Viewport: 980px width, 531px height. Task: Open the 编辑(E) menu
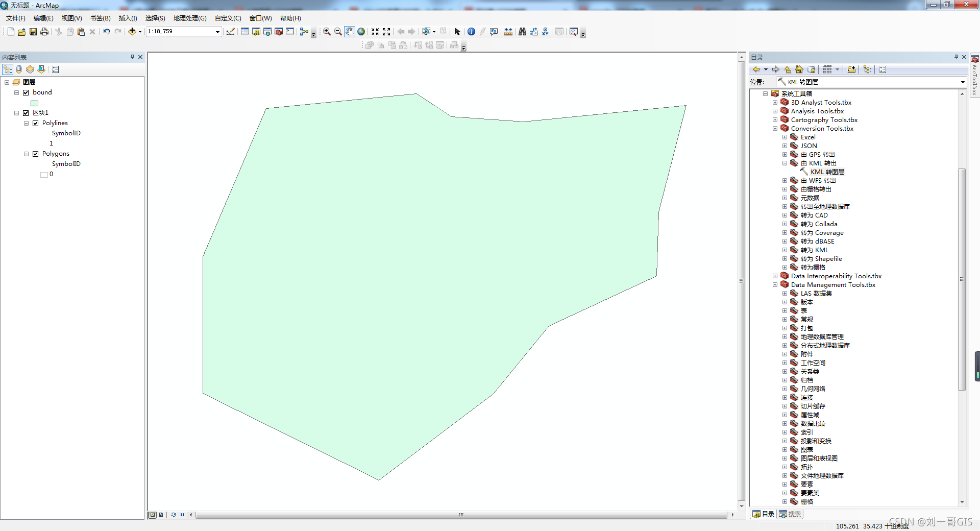click(x=43, y=18)
